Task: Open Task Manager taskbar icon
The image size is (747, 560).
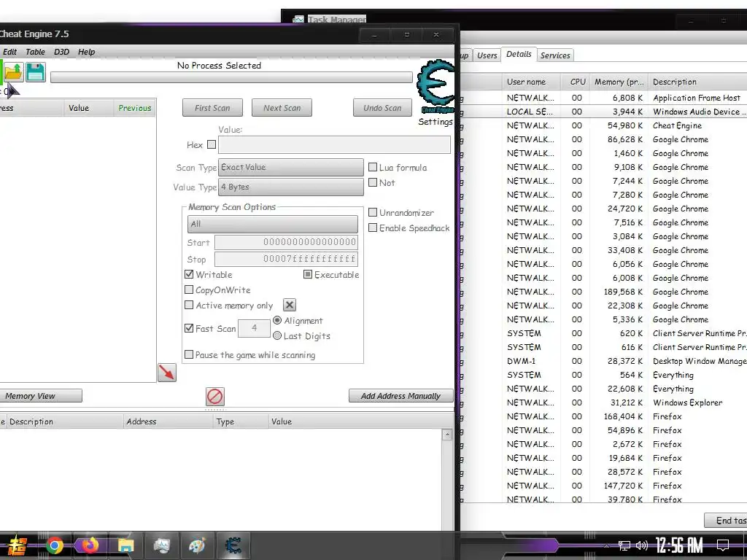Action: pos(161,545)
